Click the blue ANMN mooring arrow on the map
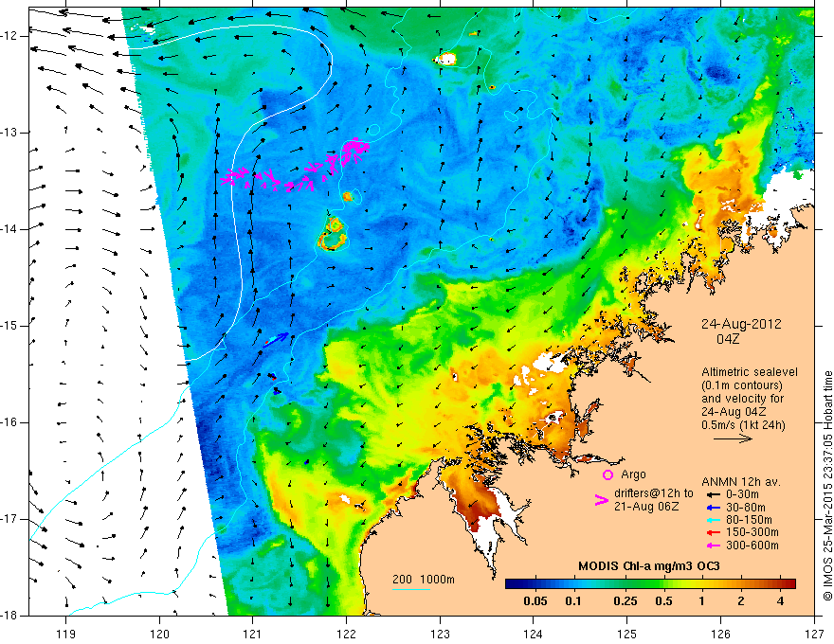The height and width of the screenshot is (644, 834). click(276, 339)
